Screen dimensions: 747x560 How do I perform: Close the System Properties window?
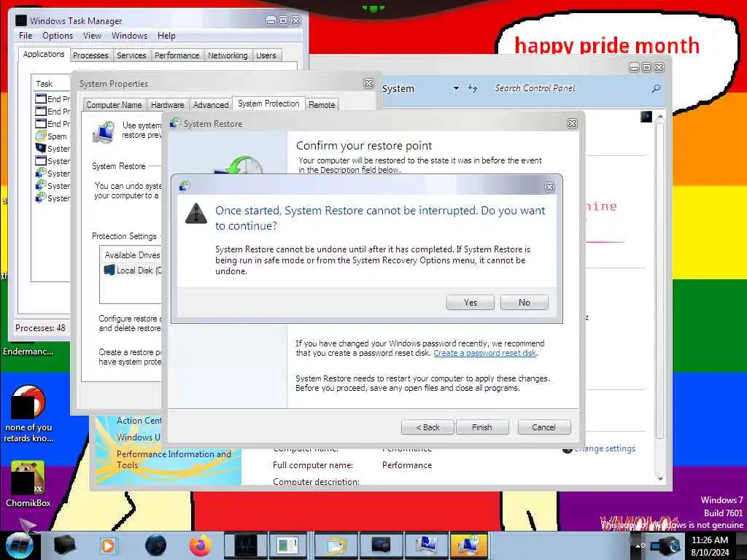pos(368,83)
